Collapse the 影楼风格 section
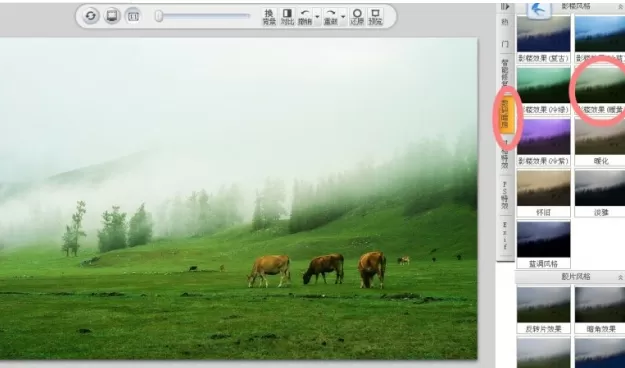The width and height of the screenshot is (625, 368). pyautogui.click(x=620, y=7)
